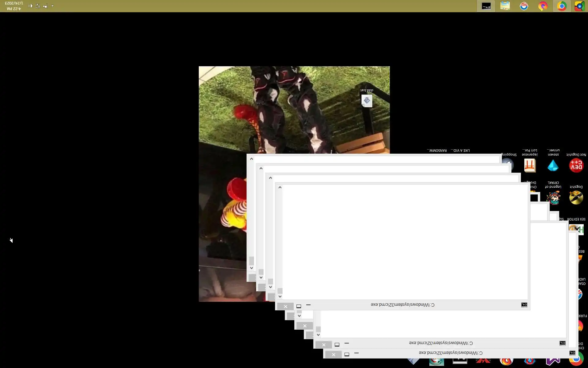The height and width of the screenshot is (368, 588).
Task: Click the scrollbar thumb in the front cmd window
Action: (x=280, y=290)
